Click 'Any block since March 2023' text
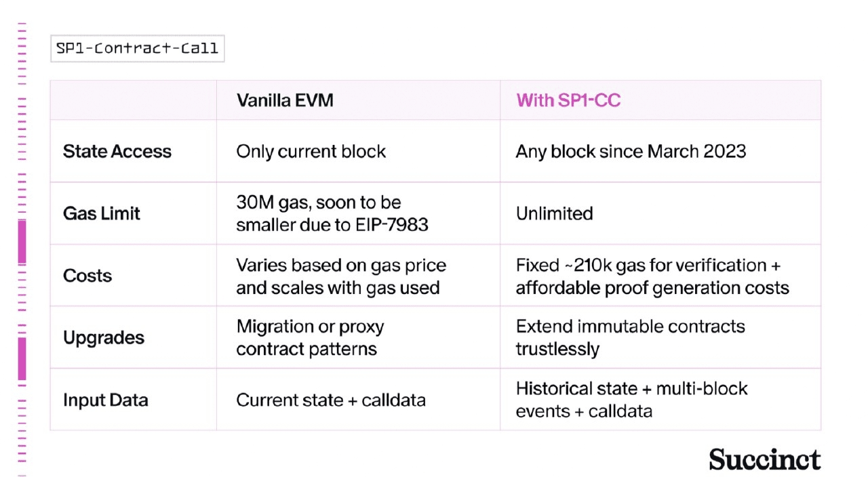The height and width of the screenshot is (477, 868). (631, 151)
